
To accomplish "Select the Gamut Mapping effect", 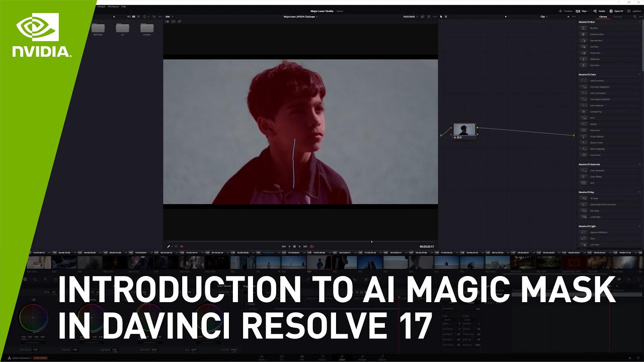I will [x=609, y=149].
